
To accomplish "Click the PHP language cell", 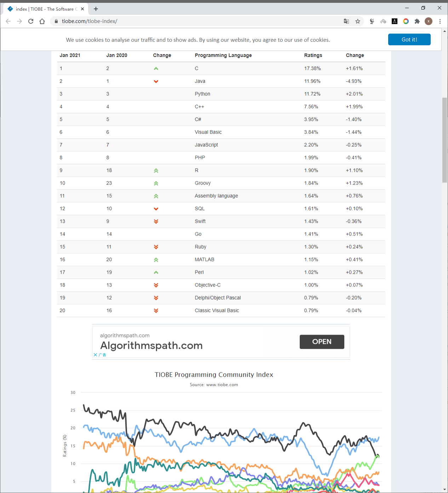I will pos(200,158).
